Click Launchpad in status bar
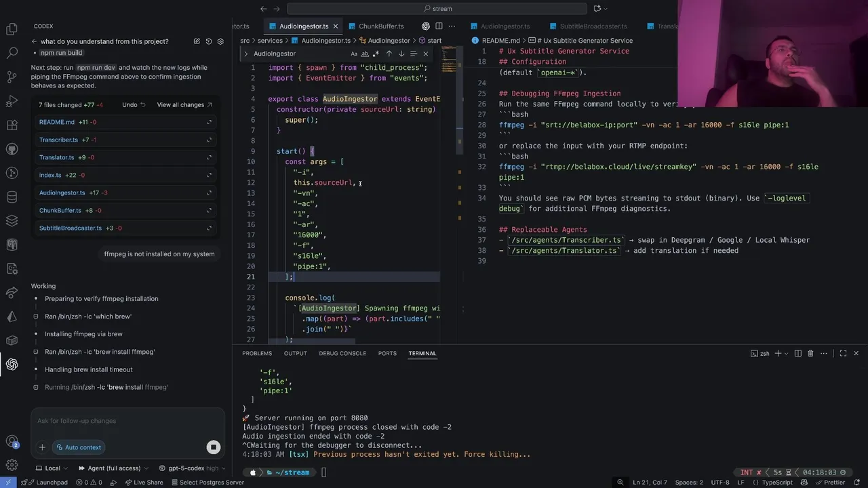868x488 pixels. click(x=45, y=483)
